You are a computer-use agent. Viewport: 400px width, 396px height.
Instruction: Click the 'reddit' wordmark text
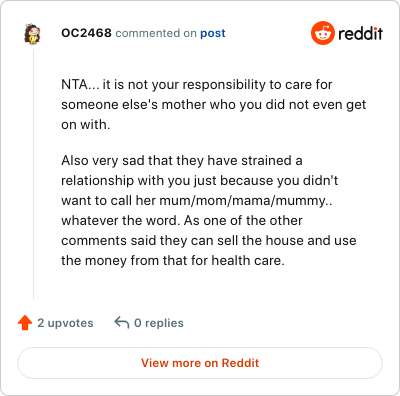[x=360, y=33]
